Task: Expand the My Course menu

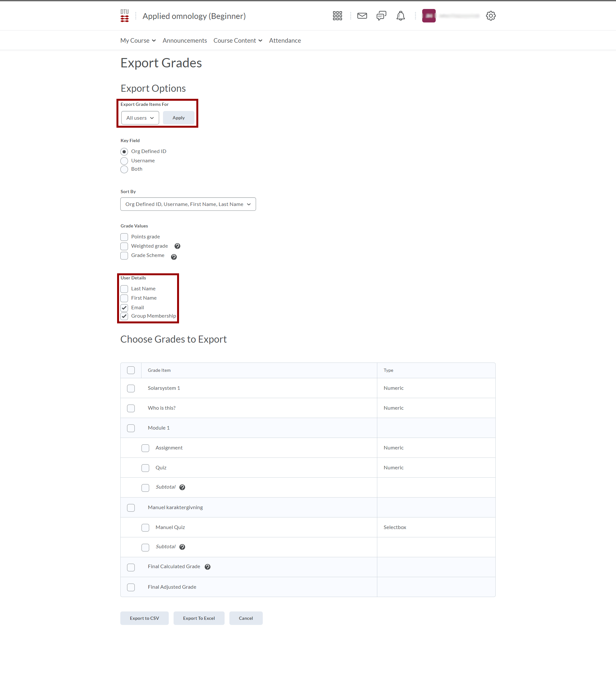Action: [x=138, y=41]
